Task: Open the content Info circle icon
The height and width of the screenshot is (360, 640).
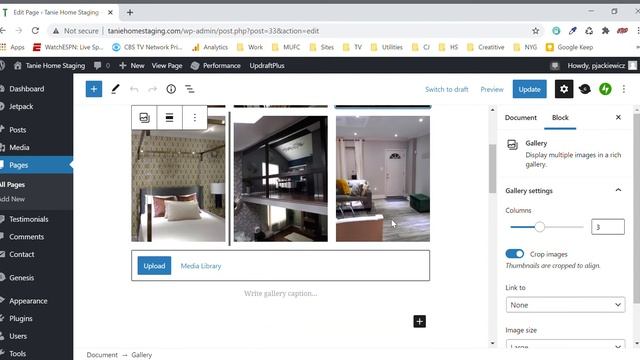Action: [x=171, y=89]
